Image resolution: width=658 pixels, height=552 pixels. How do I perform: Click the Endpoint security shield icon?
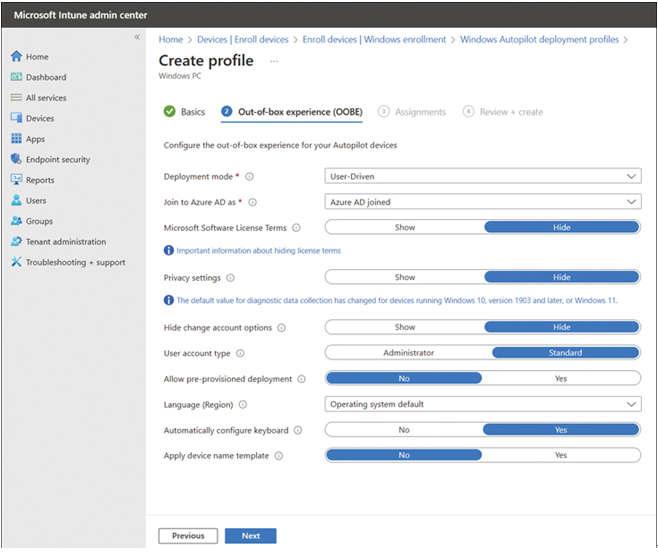click(x=16, y=159)
